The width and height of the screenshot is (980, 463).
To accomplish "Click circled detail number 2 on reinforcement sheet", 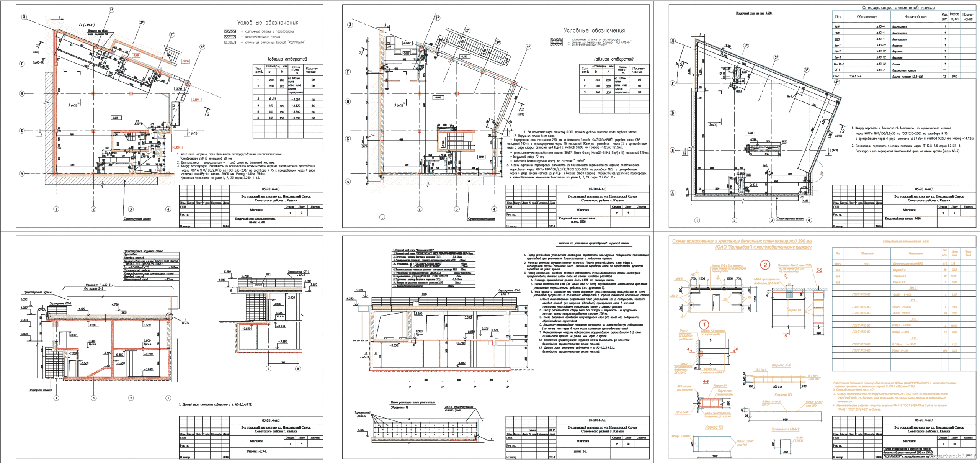I will (x=765, y=265).
